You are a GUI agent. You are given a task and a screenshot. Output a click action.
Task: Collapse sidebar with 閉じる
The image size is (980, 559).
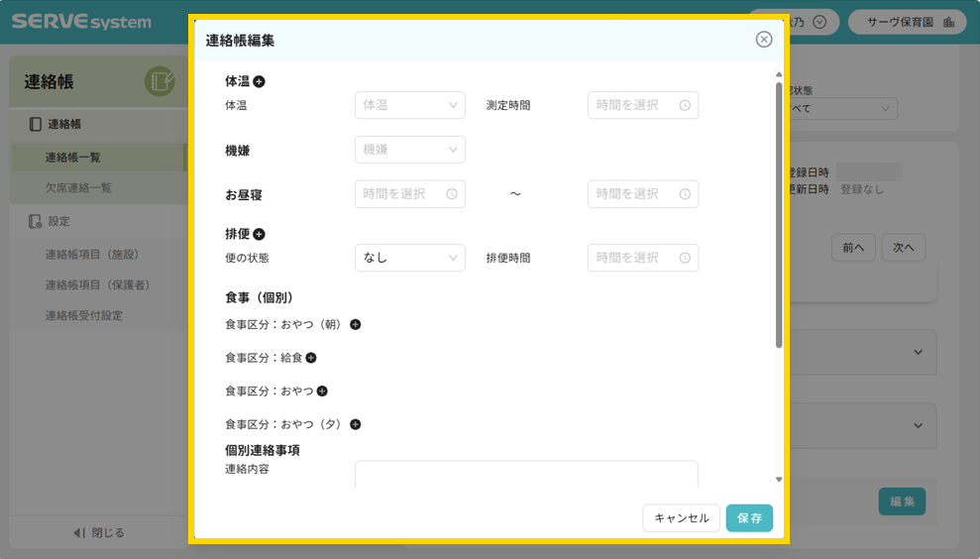[99, 533]
